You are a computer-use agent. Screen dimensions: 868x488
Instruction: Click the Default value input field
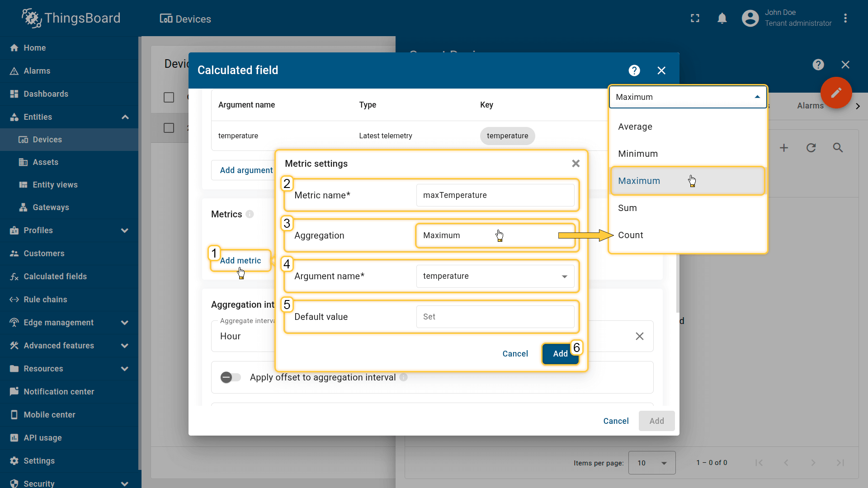(495, 317)
